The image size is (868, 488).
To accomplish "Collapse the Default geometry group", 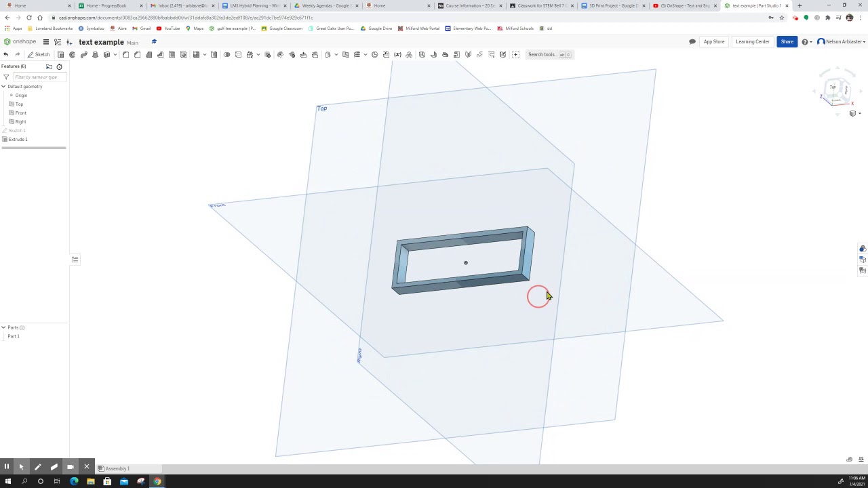I will pyautogui.click(x=3, y=87).
